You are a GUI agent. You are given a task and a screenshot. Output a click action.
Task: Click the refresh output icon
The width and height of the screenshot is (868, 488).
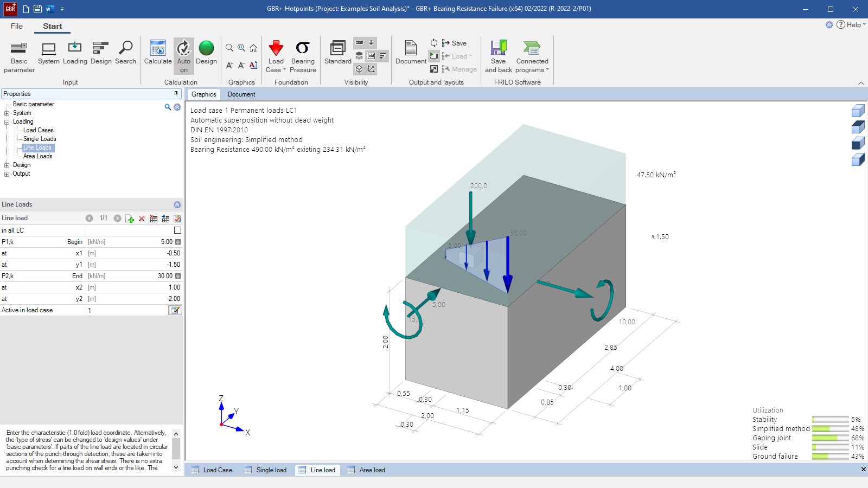point(434,43)
